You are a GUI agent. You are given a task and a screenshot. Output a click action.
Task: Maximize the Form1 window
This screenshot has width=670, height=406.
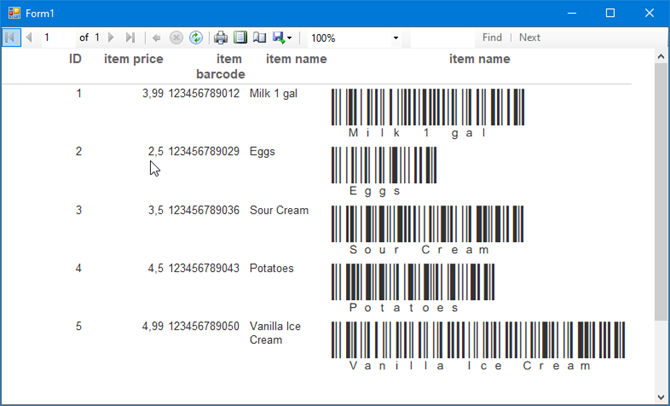[610, 13]
